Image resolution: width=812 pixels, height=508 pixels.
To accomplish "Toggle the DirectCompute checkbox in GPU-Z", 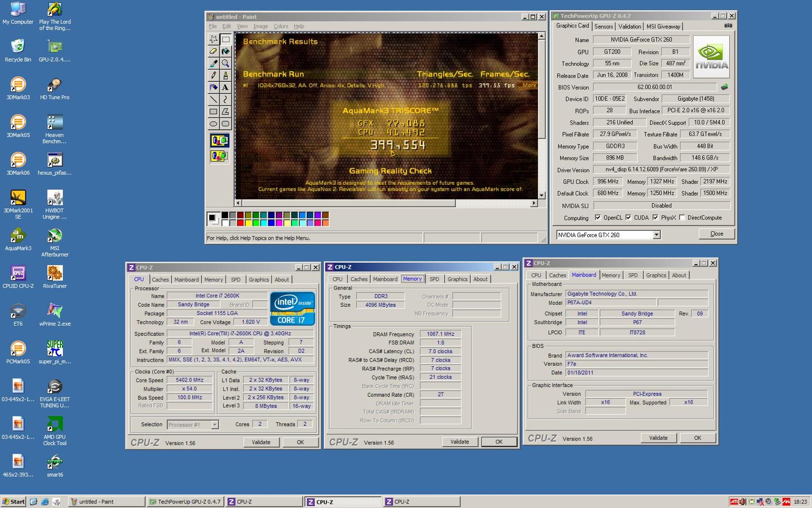I will 682,217.
